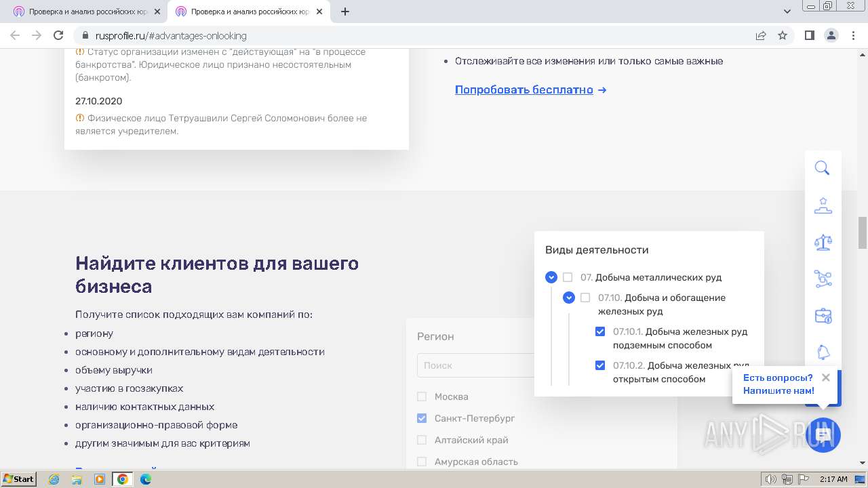Click the browser back arrow
The width and height of the screenshot is (868, 488).
point(15,35)
